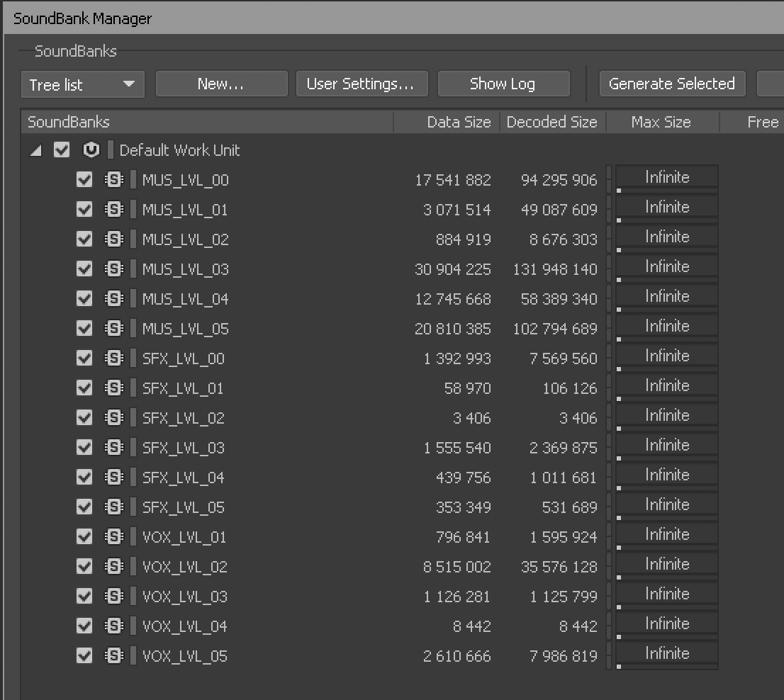This screenshot has width=784, height=700.
Task: Click the VOX_LVL_02 SoundBank icon
Action: click(x=114, y=566)
